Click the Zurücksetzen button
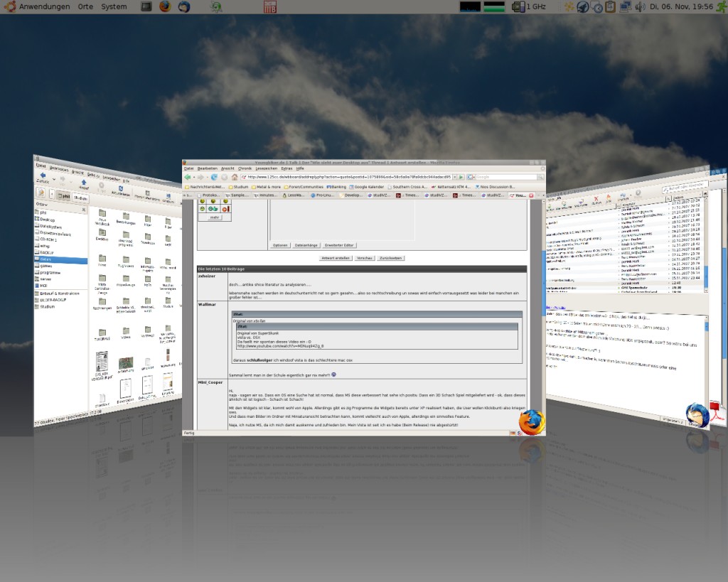The width and height of the screenshot is (728, 582). [390, 258]
